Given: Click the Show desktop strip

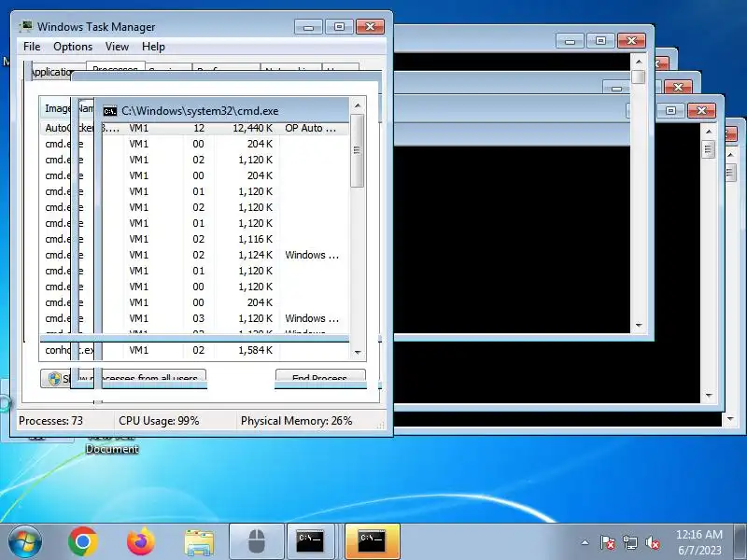Looking at the screenshot, I should point(740,542).
